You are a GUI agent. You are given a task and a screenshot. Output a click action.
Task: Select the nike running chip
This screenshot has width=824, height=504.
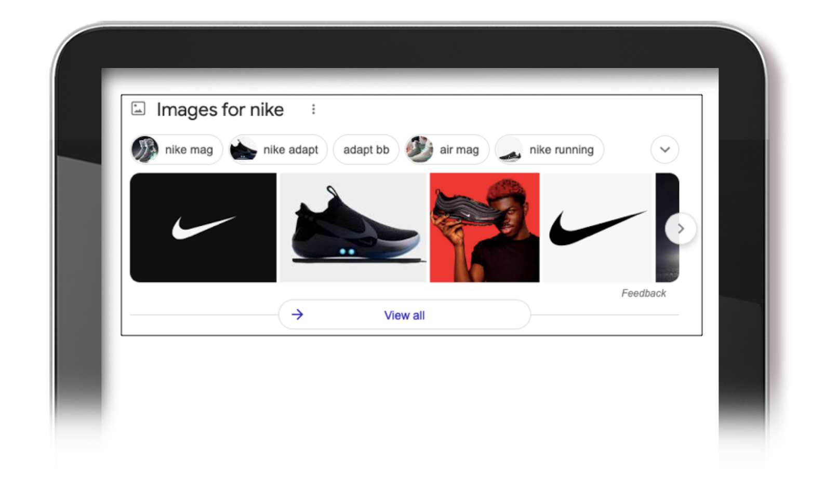[x=549, y=149]
